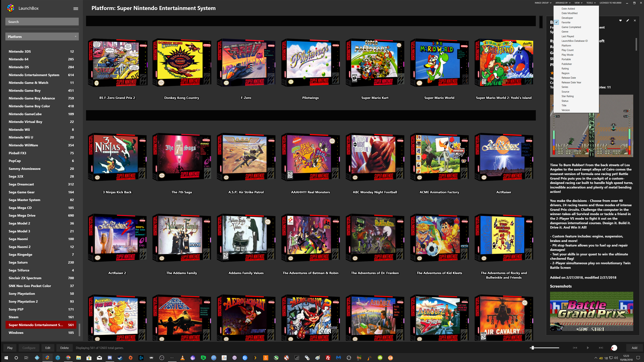Open Windows Start menu
This screenshot has width=644, height=362.
pyautogui.click(x=6, y=358)
